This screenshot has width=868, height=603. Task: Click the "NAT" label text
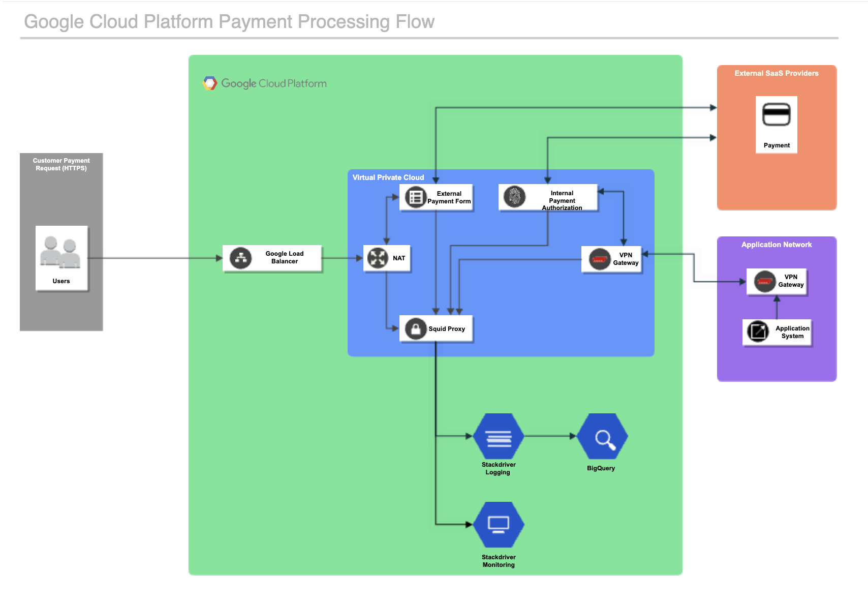click(399, 258)
